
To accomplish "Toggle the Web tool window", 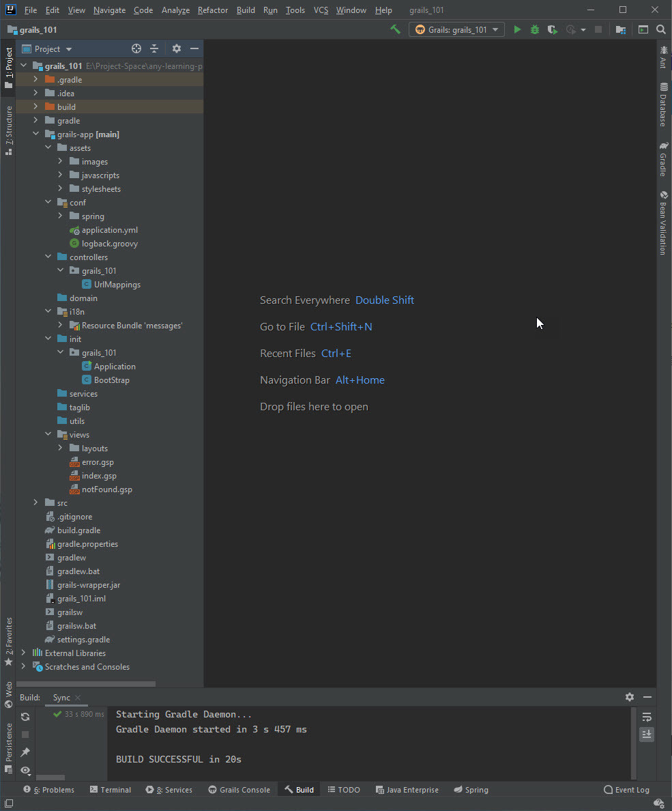I will [8, 695].
